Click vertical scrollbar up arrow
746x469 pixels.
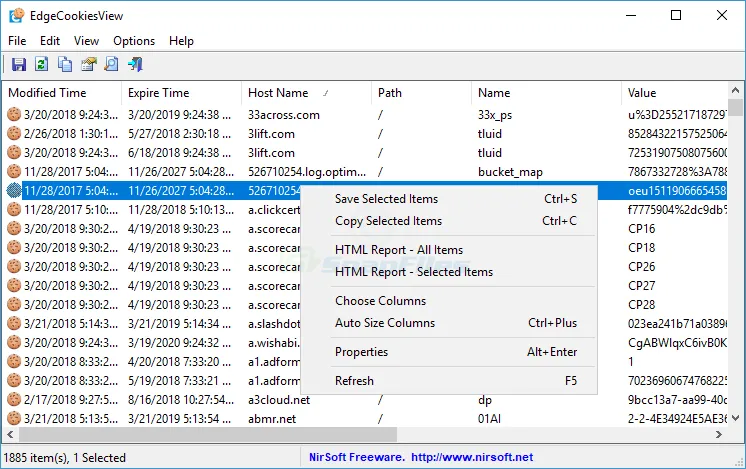click(x=735, y=90)
